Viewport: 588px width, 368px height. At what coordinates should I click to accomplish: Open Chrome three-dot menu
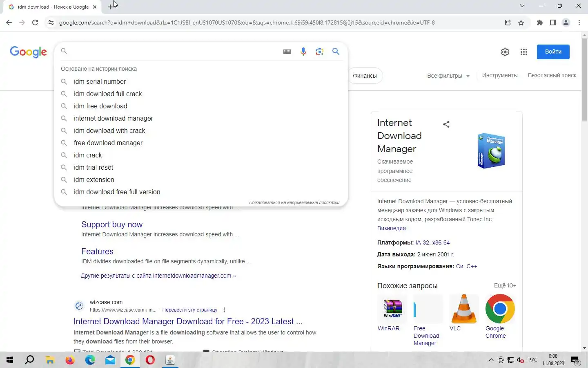[579, 22]
